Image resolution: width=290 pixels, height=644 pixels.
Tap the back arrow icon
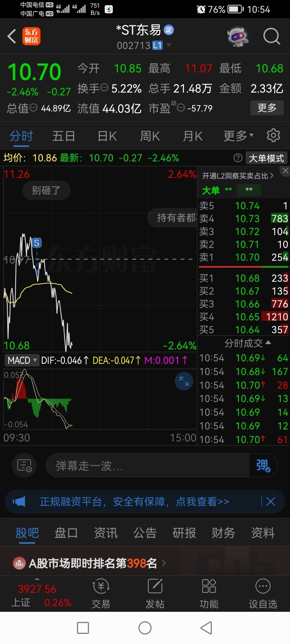tap(12, 36)
